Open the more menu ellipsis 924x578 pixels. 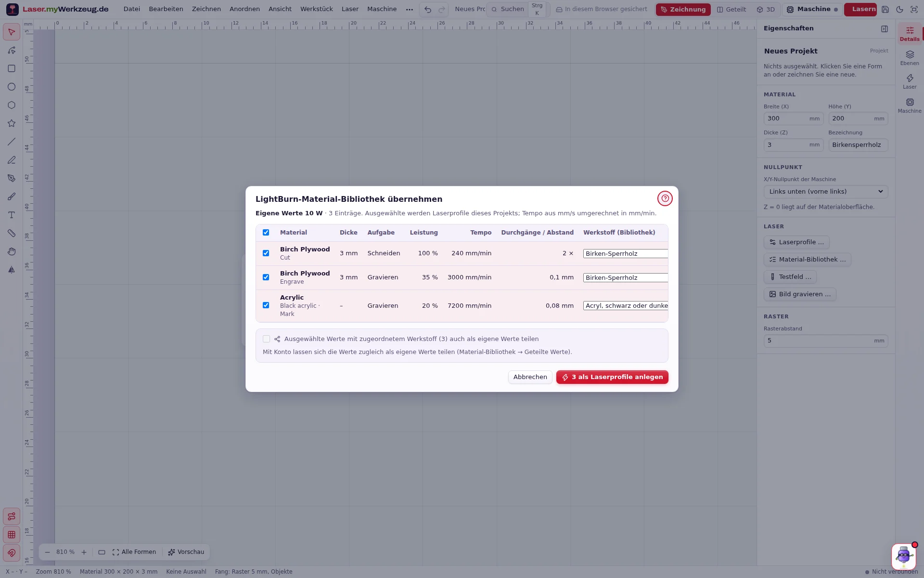(x=409, y=9)
